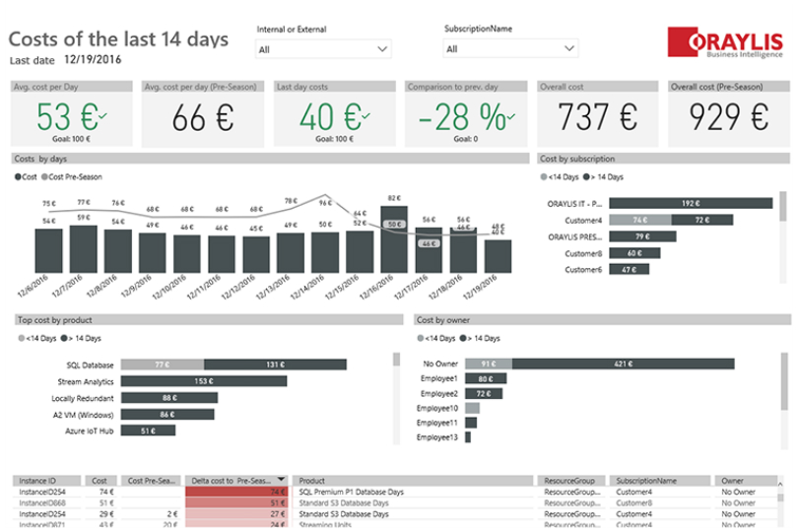The image size is (798, 532).
Task: Select the Customer8 60 € bar
Action: point(634,253)
